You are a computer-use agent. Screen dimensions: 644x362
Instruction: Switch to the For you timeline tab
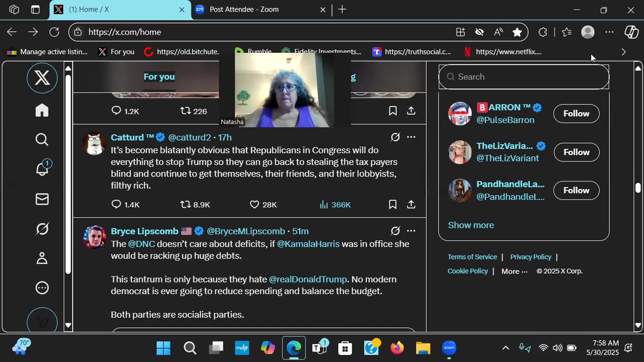coord(159,77)
